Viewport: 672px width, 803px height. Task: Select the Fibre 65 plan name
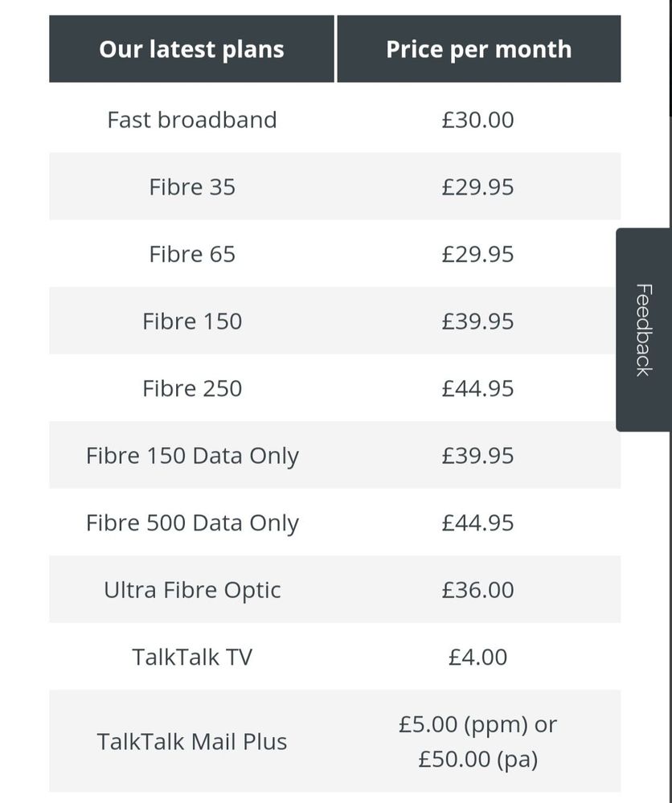point(192,254)
